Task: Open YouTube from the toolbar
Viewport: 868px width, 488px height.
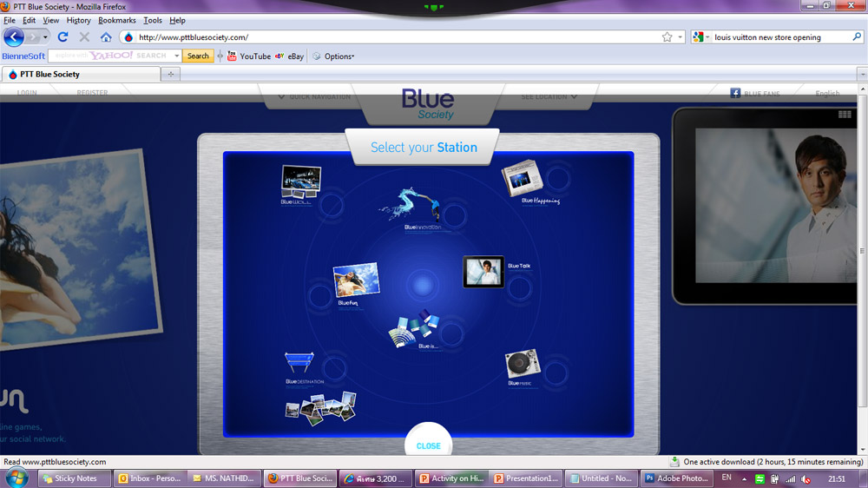Action: [248, 56]
